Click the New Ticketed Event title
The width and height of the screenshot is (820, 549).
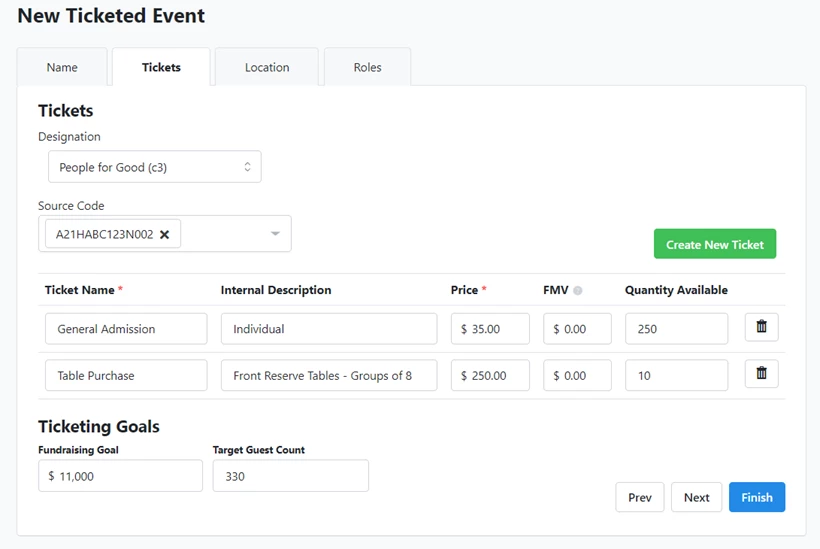tap(111, 16)
